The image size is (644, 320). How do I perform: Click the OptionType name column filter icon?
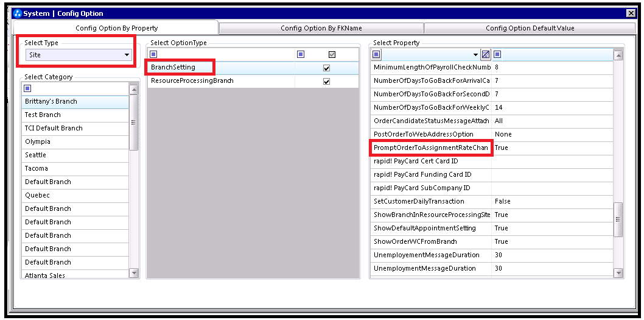pos(153,54)
